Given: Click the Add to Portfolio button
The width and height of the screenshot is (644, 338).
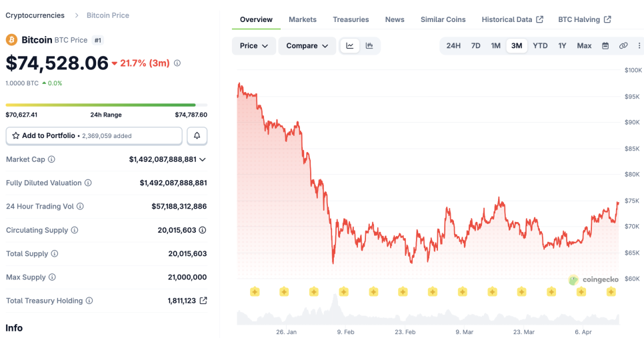Looking at the screenshot, I should click(x=94, y=136).
